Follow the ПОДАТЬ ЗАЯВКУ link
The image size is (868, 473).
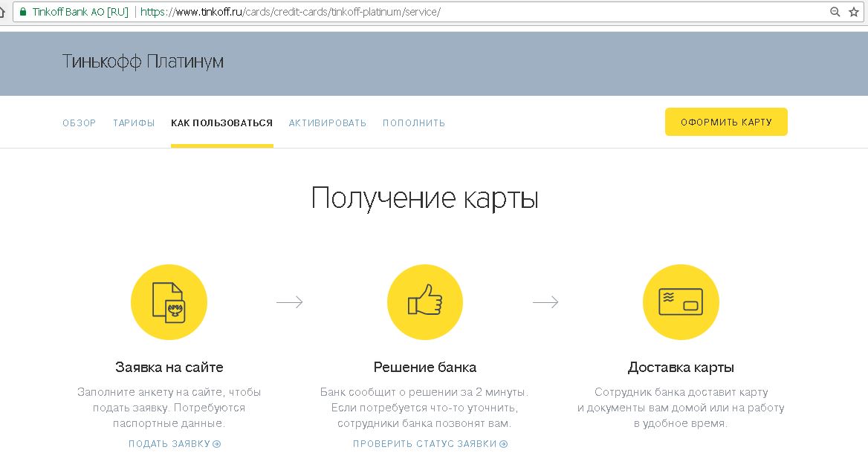point(175,444)
